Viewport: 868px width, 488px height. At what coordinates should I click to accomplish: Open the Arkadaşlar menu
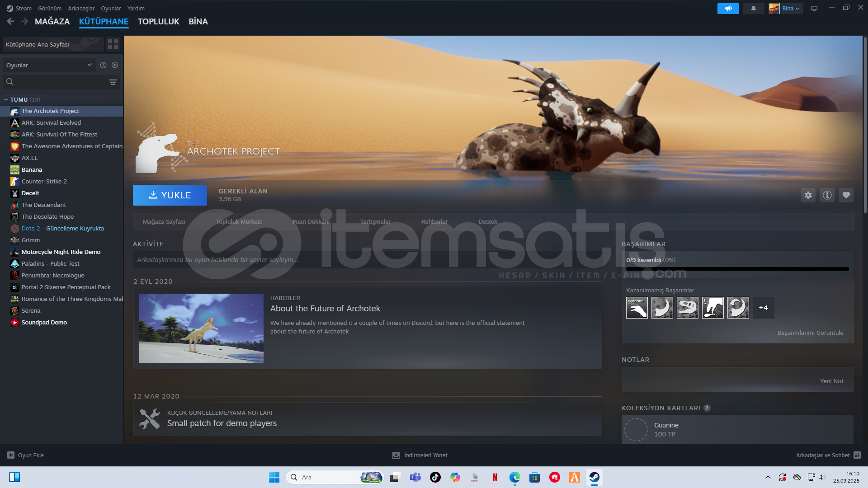tap(81, 8)
